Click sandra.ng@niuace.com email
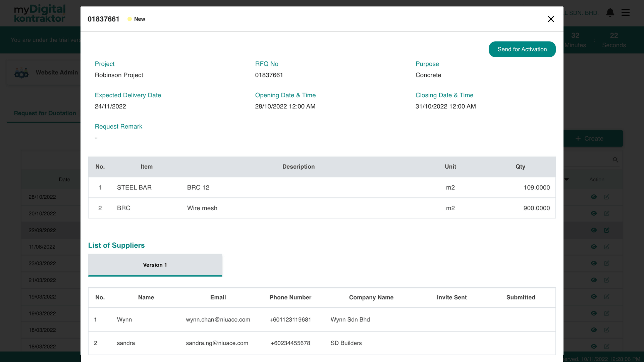This screenshot has width=644, height=362. tap(217, 343)
